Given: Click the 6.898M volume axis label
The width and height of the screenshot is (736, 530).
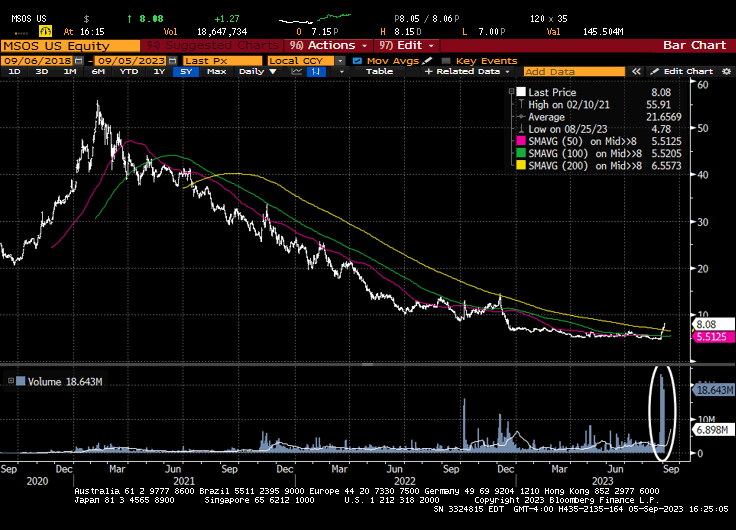Looking at the screenshot, I should click(713, 430).
